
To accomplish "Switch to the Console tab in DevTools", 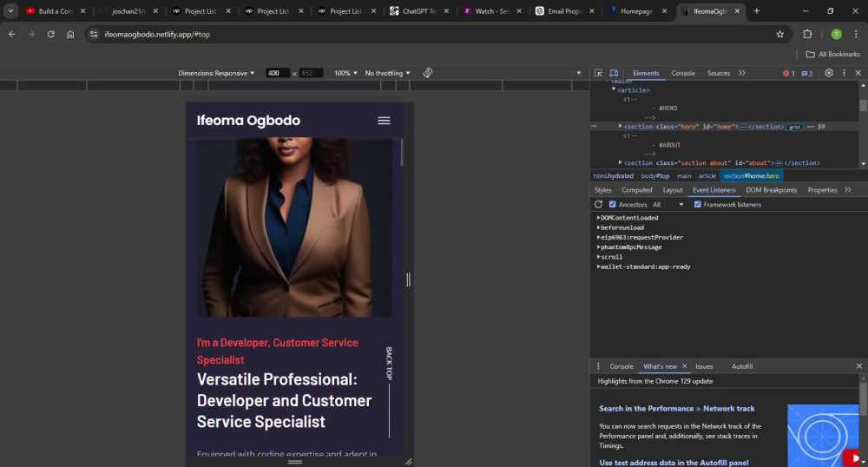I will pos(683,73).
